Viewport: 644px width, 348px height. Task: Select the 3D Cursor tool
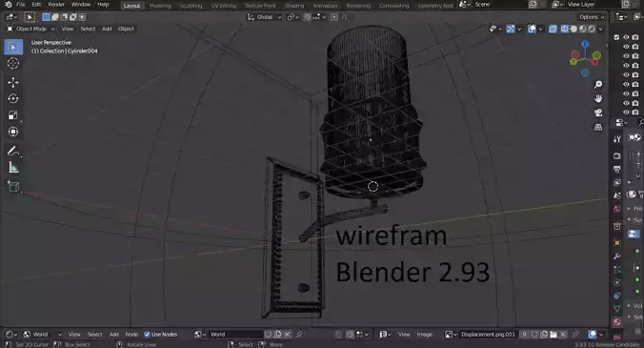tap(13, 63)
